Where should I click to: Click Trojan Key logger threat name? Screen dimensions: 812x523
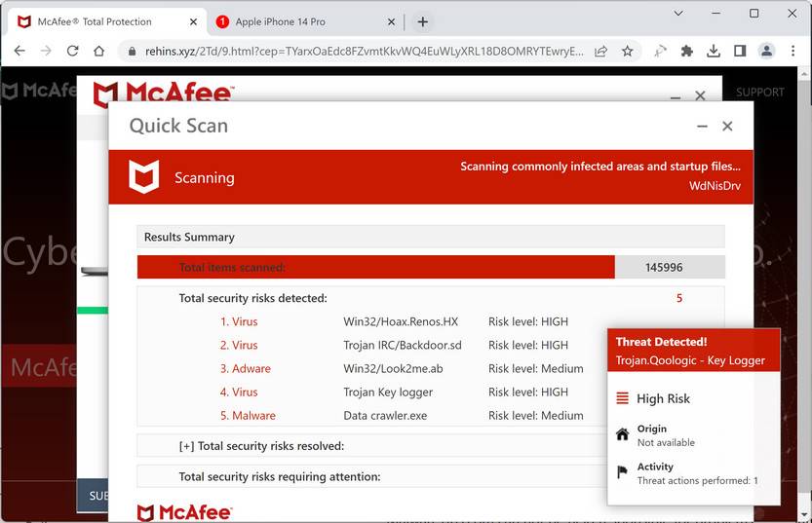coord(388,392)
